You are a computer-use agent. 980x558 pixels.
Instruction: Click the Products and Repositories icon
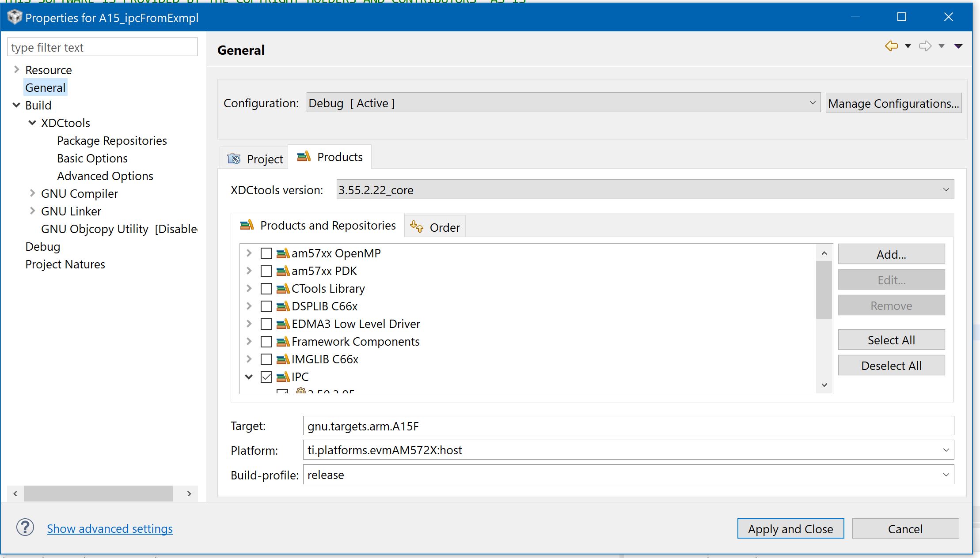pyautogui.click(x=247, y=225)
